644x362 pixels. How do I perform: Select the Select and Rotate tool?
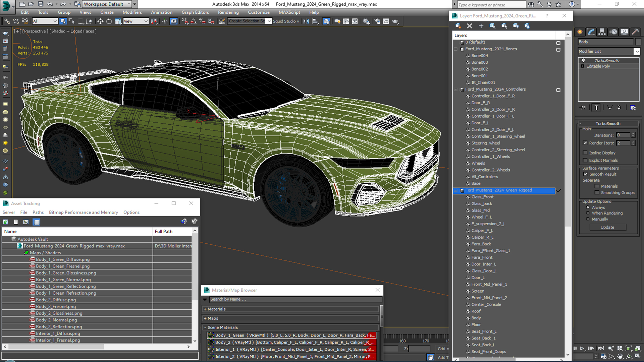click(109, 21)
